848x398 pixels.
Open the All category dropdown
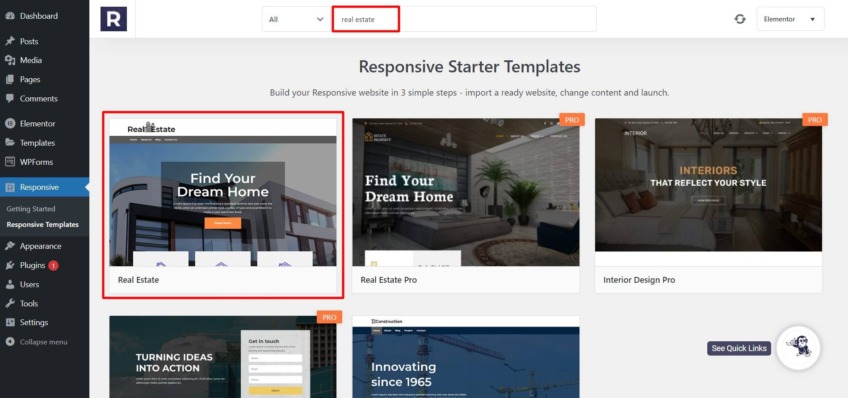pyautogui.click(x=296, y=19)
